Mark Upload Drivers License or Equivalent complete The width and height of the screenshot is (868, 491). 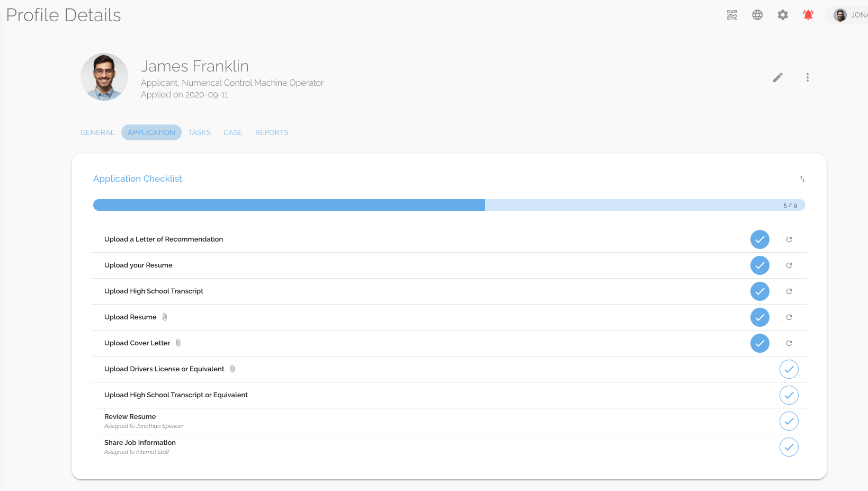(789, 369)
